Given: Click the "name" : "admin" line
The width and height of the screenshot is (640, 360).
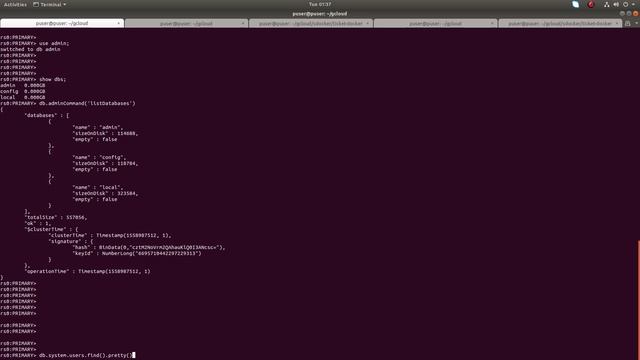Looking at the screenshot, I should click(x=98, y=127).
